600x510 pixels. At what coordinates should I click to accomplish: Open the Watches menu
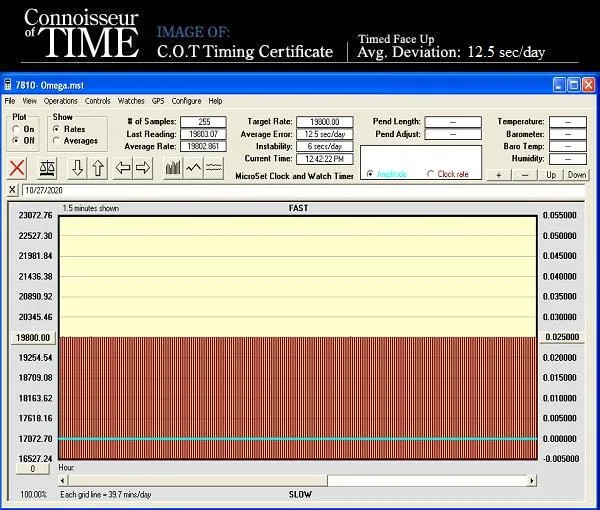click(x=131, y=101)
